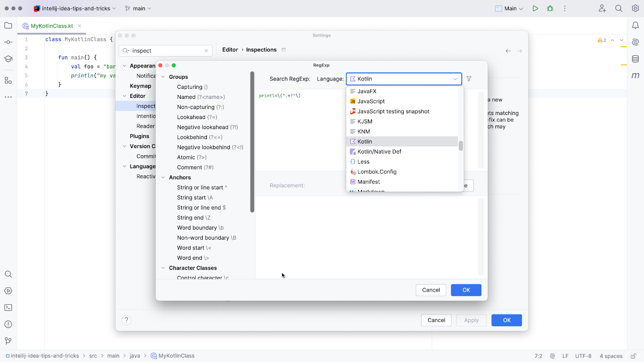Click the Settings inspect search field
This screenshot has height=362, width=644.
point(165,51)
